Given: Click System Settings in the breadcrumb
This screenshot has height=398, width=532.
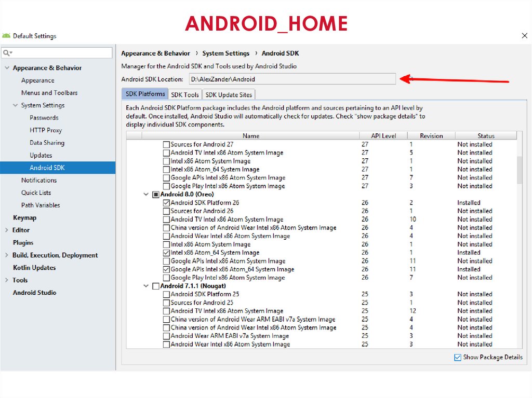Looking at the screenshot, I should pos(225,53).
